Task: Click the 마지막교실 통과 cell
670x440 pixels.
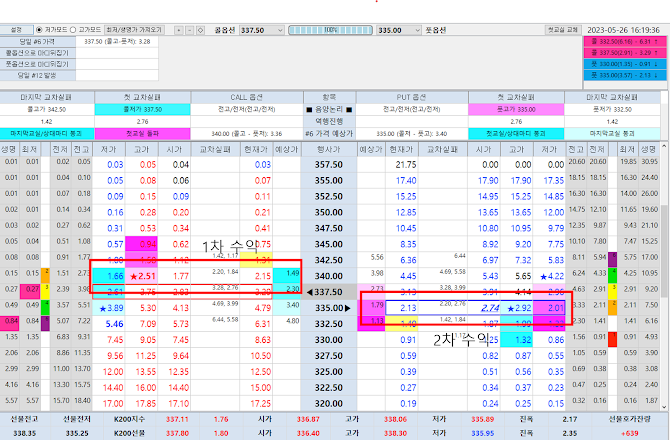Action: 612,134
